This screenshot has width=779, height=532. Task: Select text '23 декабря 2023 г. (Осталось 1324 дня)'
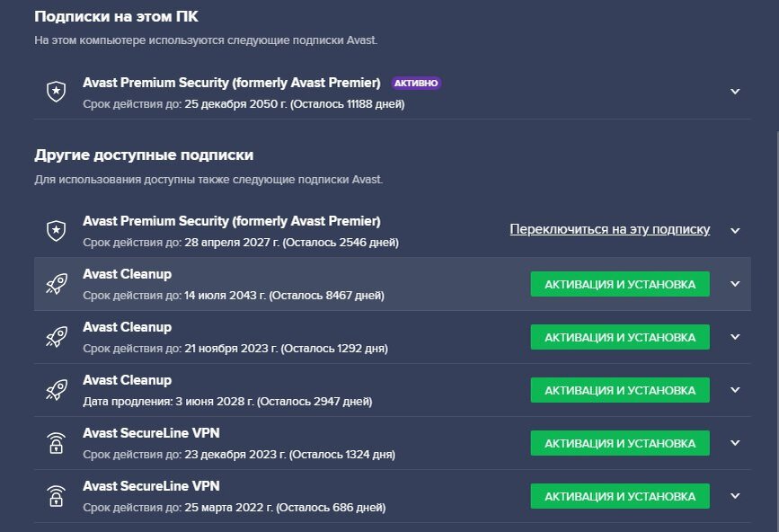[289, 455]
